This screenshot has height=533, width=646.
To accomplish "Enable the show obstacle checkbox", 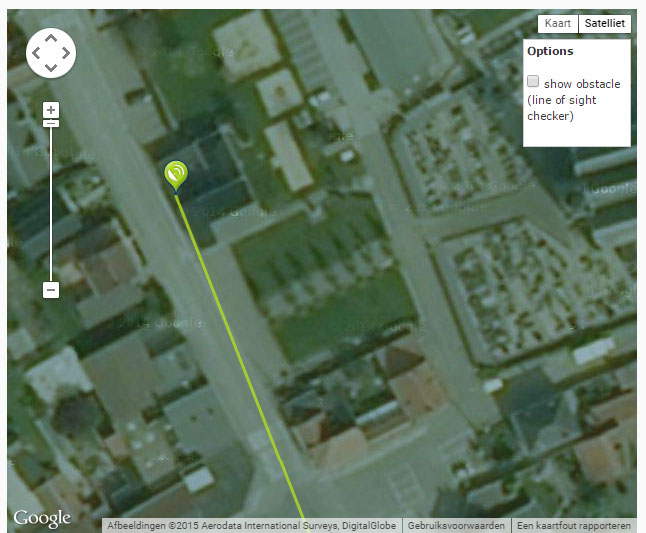I will [533, 81].
